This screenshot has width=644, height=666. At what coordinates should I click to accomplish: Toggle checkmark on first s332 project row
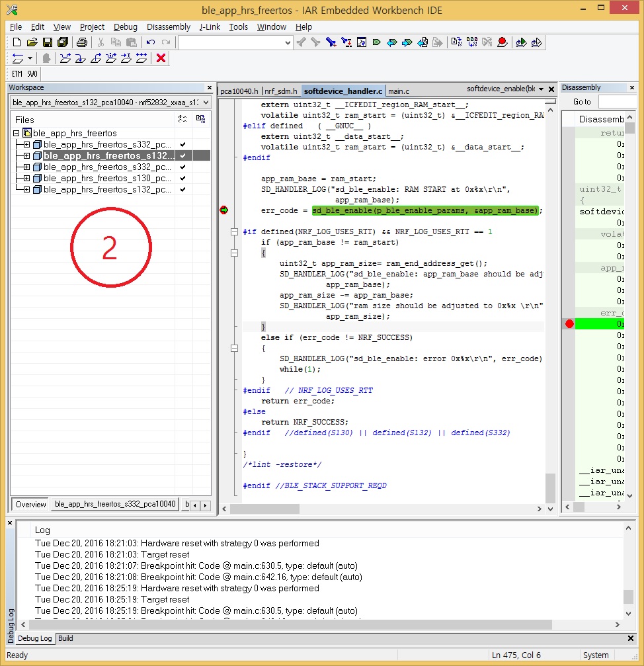183,144
